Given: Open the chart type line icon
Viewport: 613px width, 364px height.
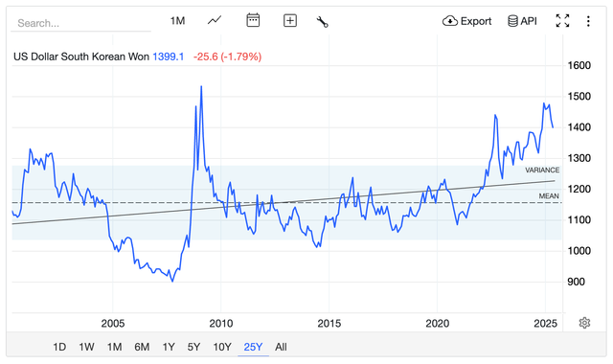Looking at the screenshot, I should (215, 20).
